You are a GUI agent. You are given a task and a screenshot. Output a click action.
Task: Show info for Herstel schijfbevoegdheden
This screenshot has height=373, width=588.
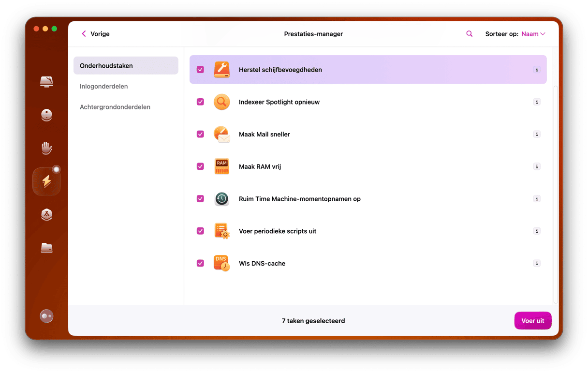[537, 70]
